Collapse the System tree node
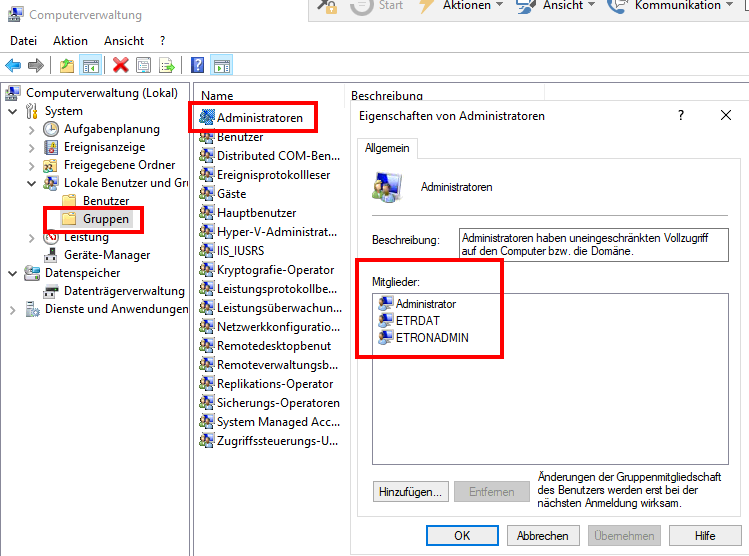Viewport: 749px width, 556px height. pos(13,111)
